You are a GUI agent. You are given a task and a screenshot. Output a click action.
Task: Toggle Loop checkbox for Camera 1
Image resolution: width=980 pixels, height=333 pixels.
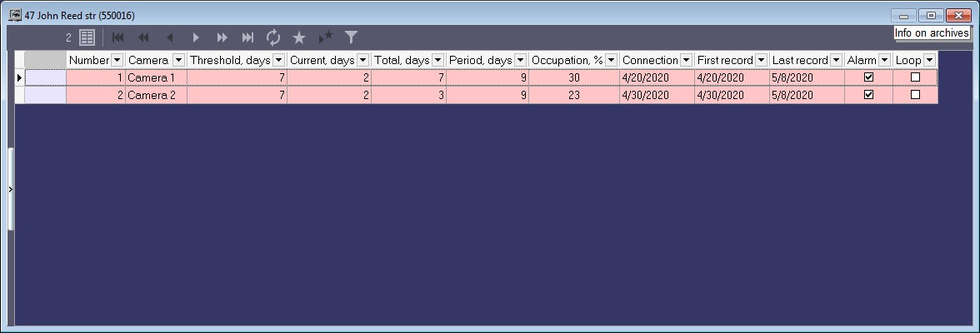pyautogui.click(x=915, y=77)
